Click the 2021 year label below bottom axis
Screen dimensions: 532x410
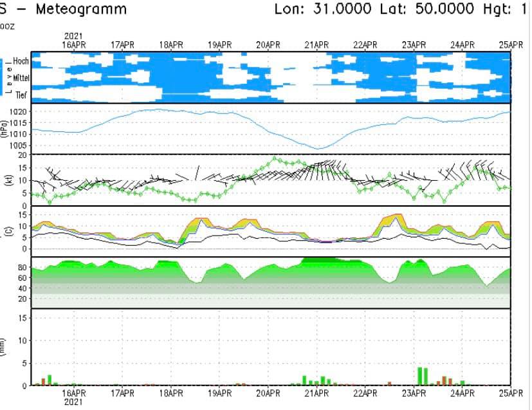coord(73,401)
